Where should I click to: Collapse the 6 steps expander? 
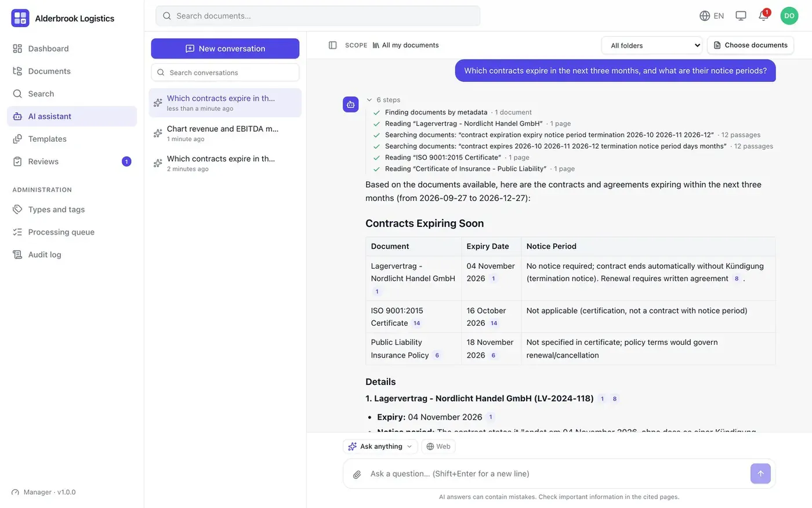tap(383, 100)
